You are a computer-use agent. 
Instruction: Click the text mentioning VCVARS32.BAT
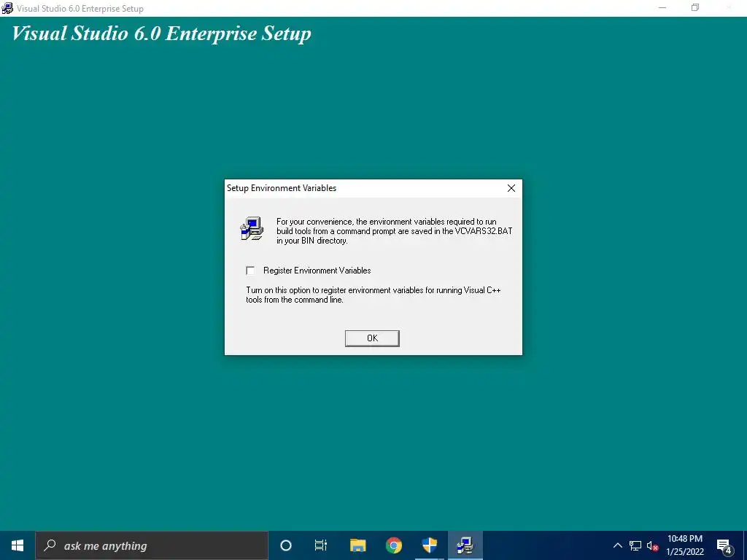coord(395,231)
